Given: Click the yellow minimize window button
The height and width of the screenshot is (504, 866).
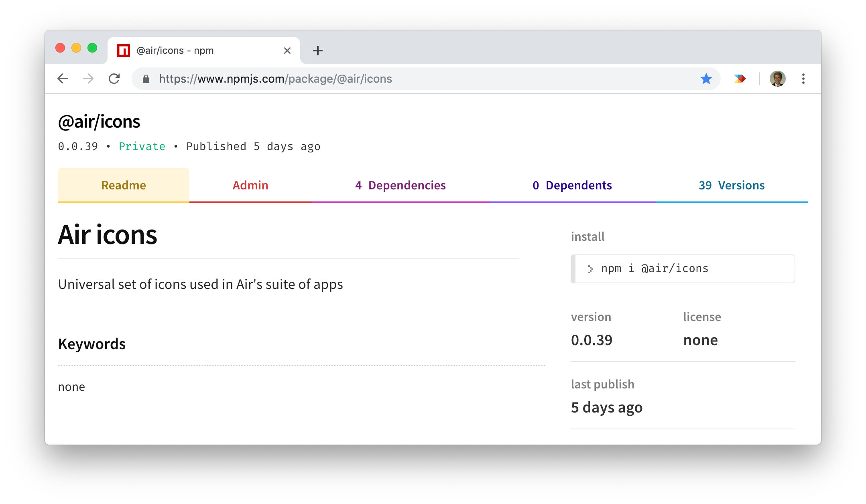Looking at the screenshot, I should point(76,48).
